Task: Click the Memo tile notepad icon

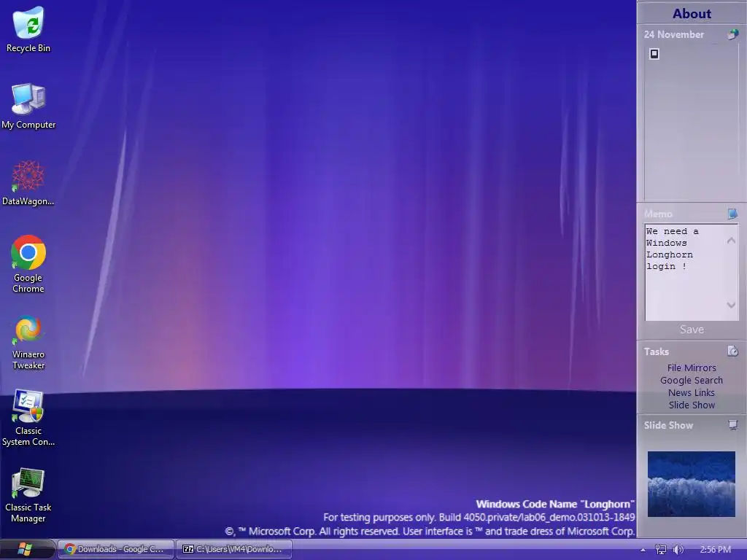Action: (x=732, y=214)
